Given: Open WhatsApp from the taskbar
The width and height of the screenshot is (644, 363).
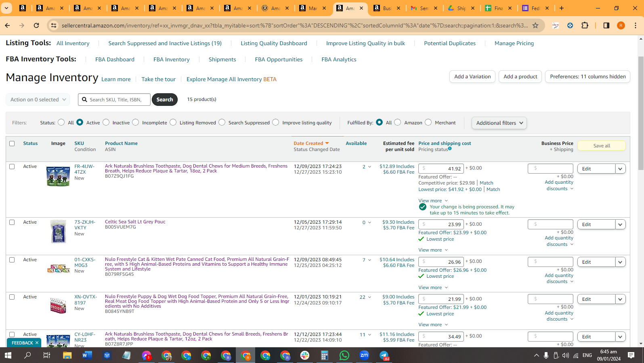Looking at the screenshot, I should pos(344,355).
